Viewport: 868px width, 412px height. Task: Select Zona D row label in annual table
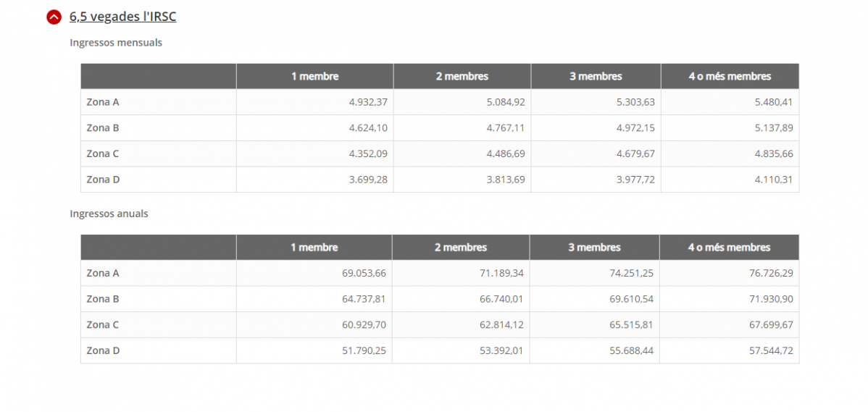point(103,351)
